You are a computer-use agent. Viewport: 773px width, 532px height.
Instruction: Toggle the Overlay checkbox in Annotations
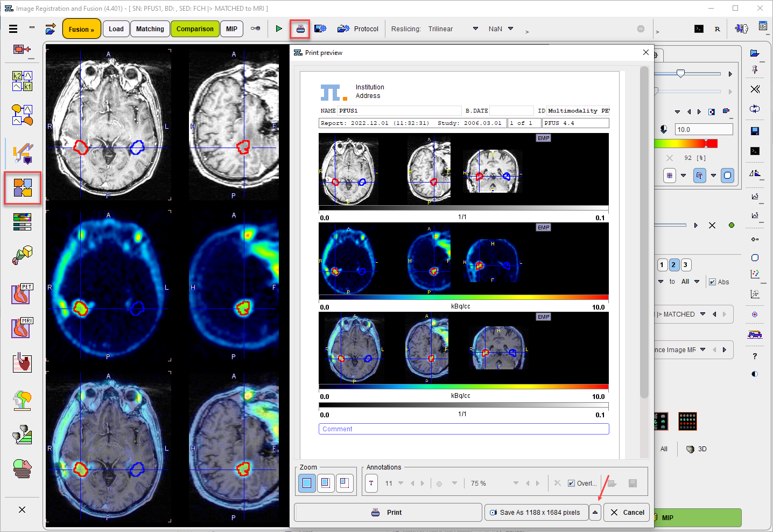571,483
